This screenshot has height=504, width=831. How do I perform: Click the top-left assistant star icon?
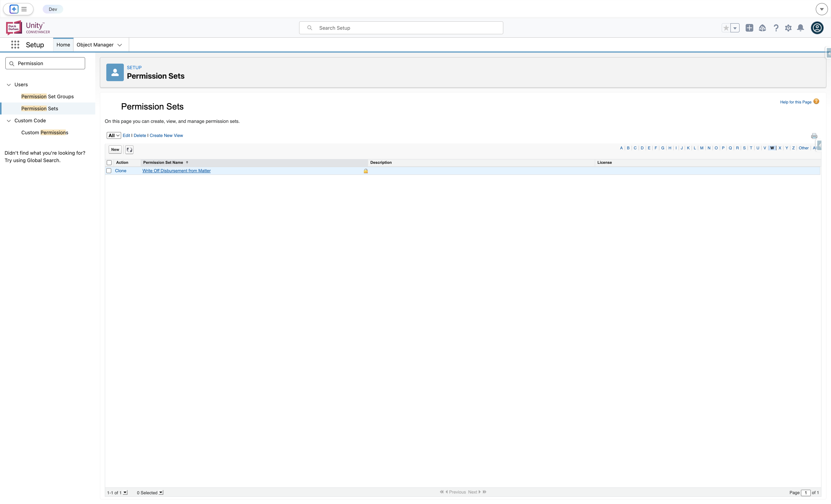[x=14, y=9]
